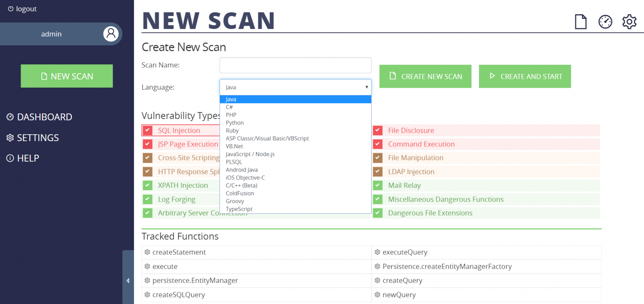
Task: Click the green NEW SCAN sidebar button
Action: [x=67, y=76]
